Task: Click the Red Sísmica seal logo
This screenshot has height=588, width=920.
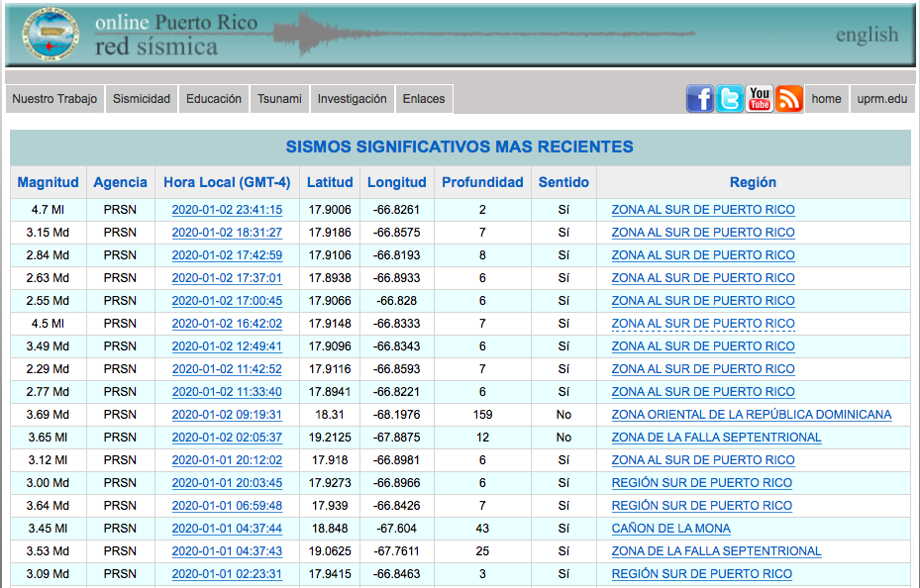Action: [49, 36]
